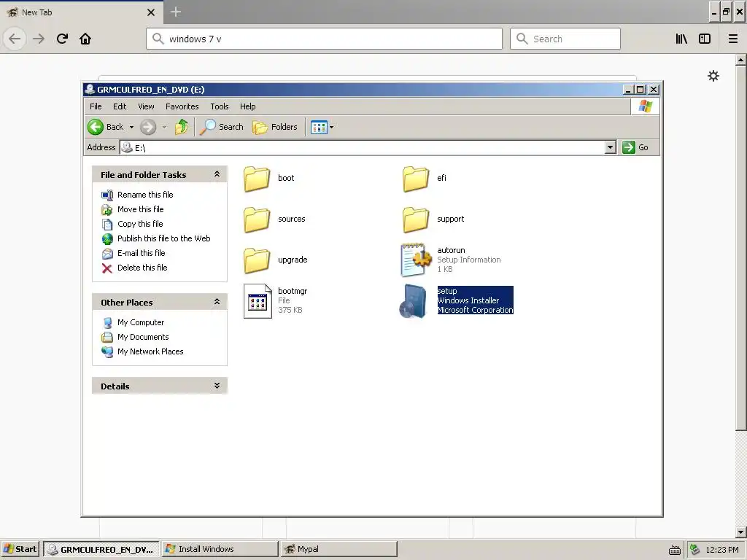Click the browser back arrow
This screenshot has height=560, width=747.
coord(15,39)
